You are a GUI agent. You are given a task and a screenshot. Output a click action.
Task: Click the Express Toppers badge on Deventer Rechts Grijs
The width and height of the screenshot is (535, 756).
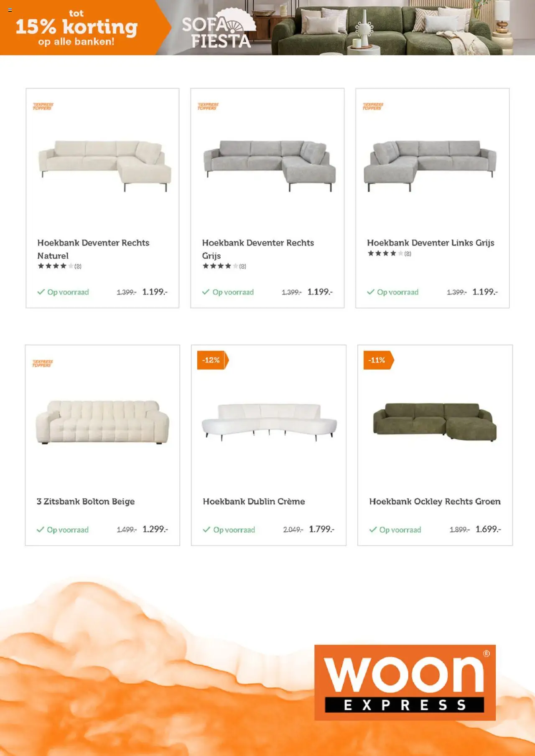[x=208, y=107]
